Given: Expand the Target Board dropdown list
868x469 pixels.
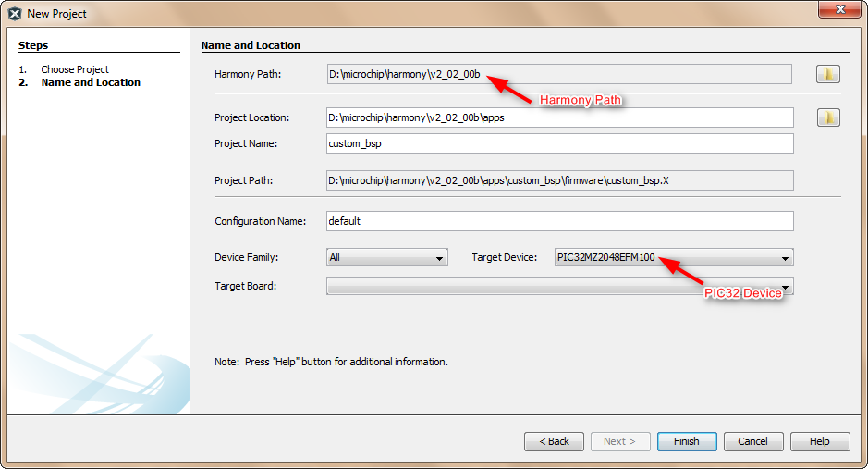Looking at the screenshot, I should 559,286.
